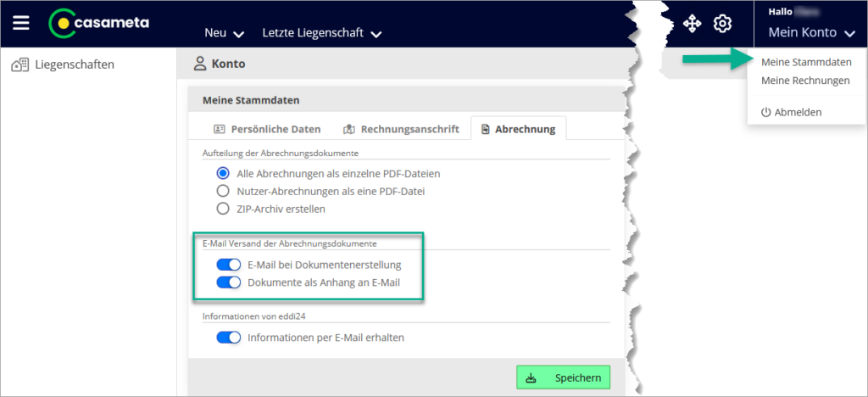This screenshot has width=868, height=397.
Task: Collapse the Mein Konto dropdown
Action: tap(811, 33)
